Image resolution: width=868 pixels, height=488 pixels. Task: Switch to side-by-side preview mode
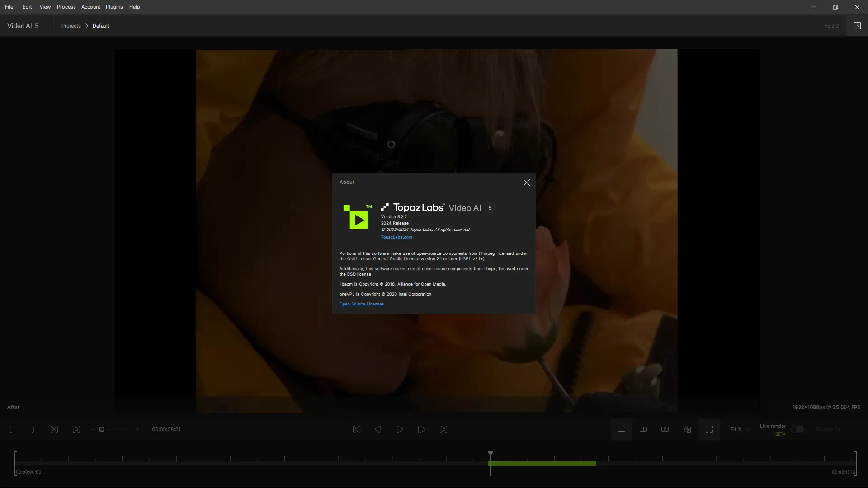(x=665, y=429)
